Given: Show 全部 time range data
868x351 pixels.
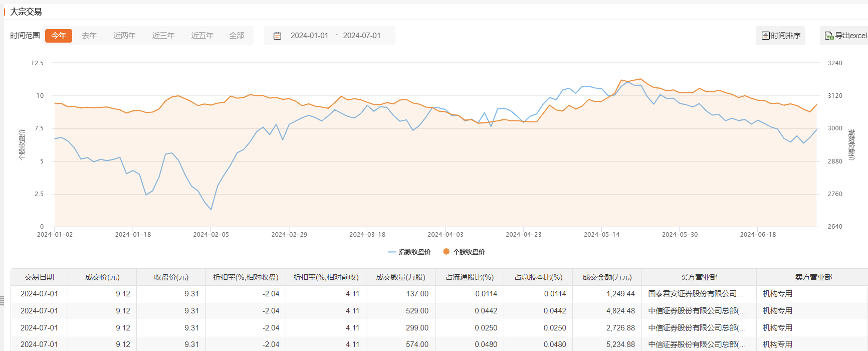Looking at the screenshot, I should coord(237,36).
